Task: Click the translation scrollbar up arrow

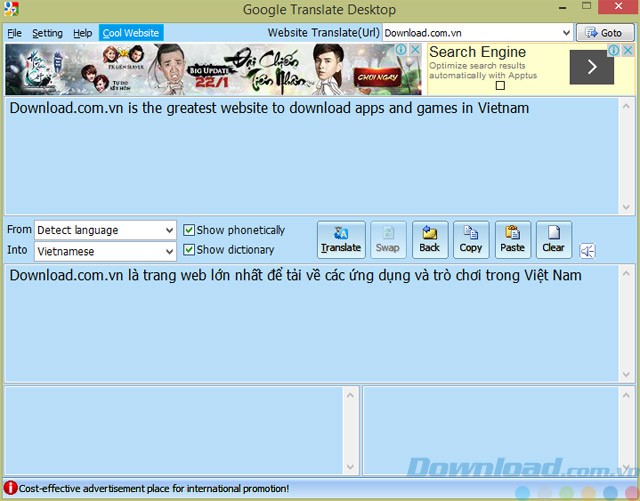Action: (x=627, y=273)
